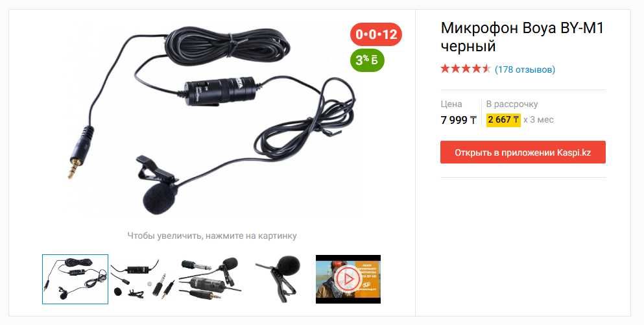644x325 pixels.
Task: Click the 7 999 ₸ price value
Action: coord(459,120)
